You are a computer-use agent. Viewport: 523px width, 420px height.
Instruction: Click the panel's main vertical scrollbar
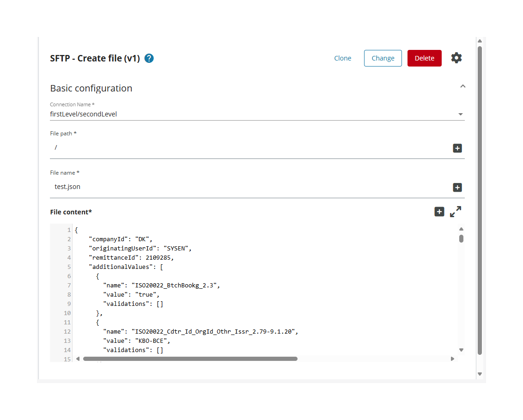click(480, 200)
